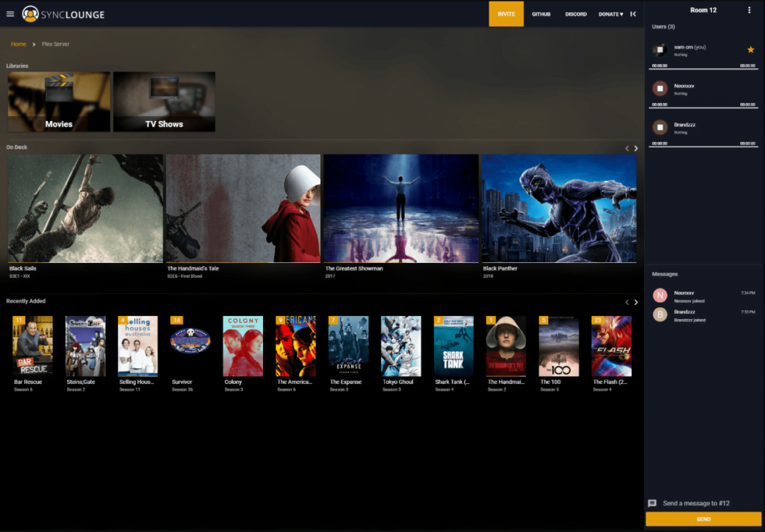Navigate to Home breadcrumb
The width and height of the screenshot is (765, 532).
coord(19,44)
